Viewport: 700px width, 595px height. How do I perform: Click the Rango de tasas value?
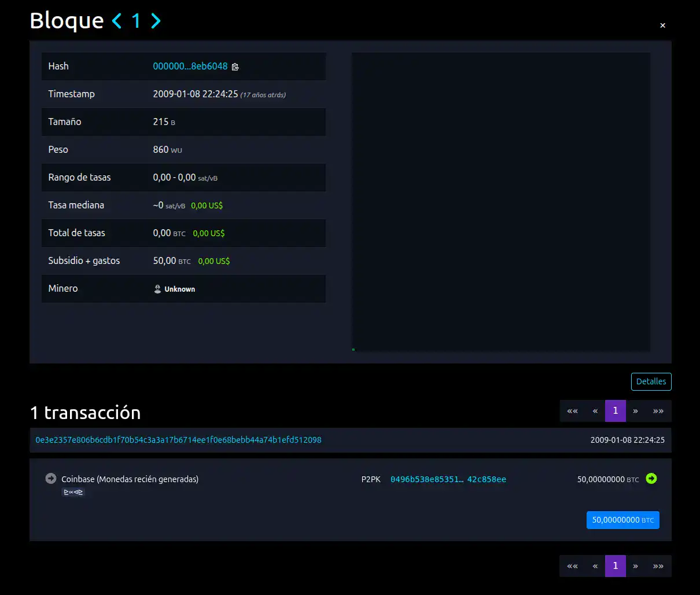(x=185, y=177)
